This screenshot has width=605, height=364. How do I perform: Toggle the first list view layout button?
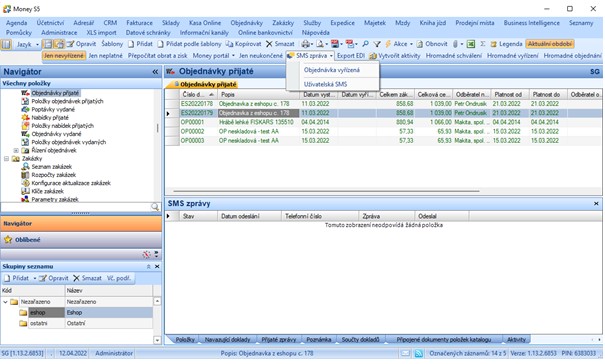point(48,44)
